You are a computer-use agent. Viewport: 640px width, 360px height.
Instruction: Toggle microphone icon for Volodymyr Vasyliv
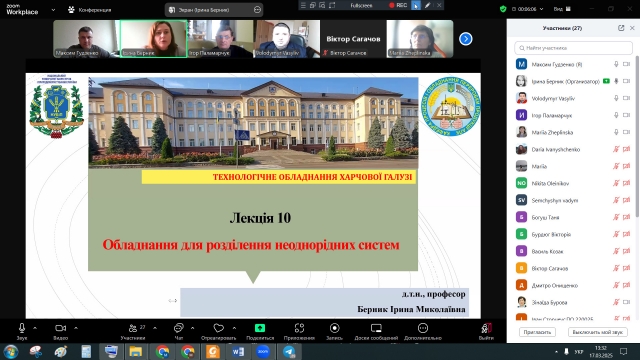click(616, 98)
